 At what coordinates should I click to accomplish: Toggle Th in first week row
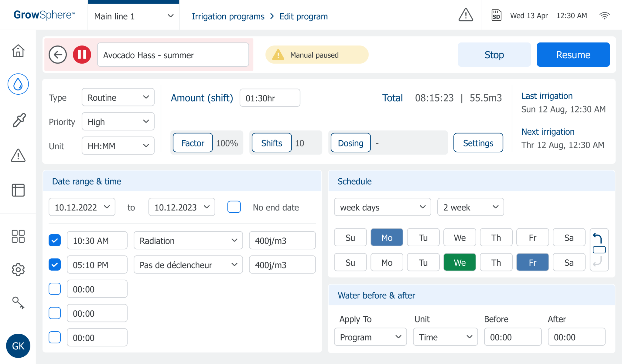coord(496,237)
